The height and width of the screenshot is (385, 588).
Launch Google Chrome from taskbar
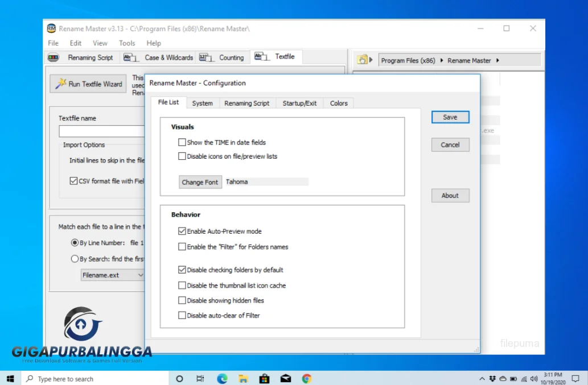[x=307, y=379]
